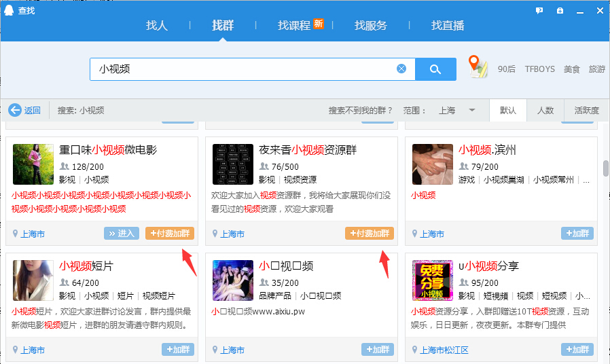The width and height of the screenshot is (610, 364).
Task: Select the 美食 hot keyword
Action: pyautogui.click(x=572, y=69)
